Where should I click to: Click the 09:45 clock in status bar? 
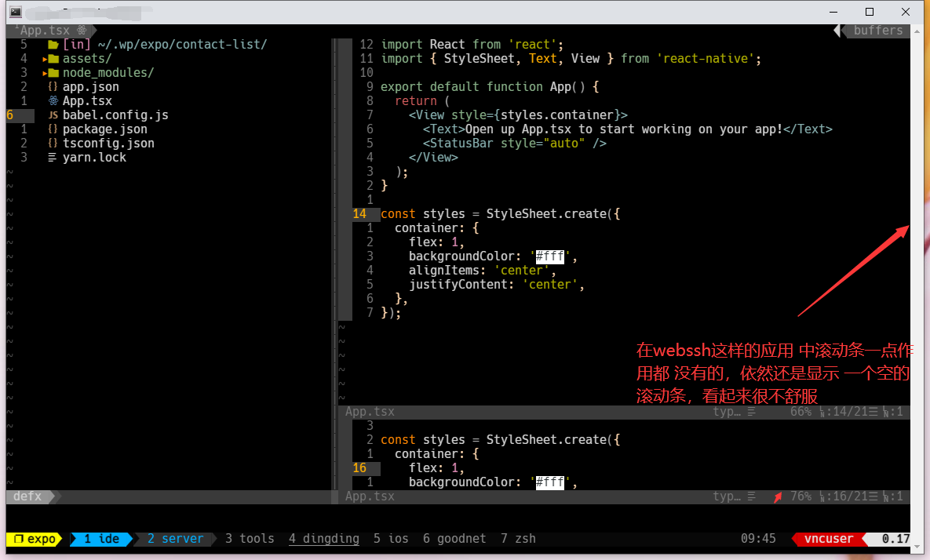coord(758,539)
